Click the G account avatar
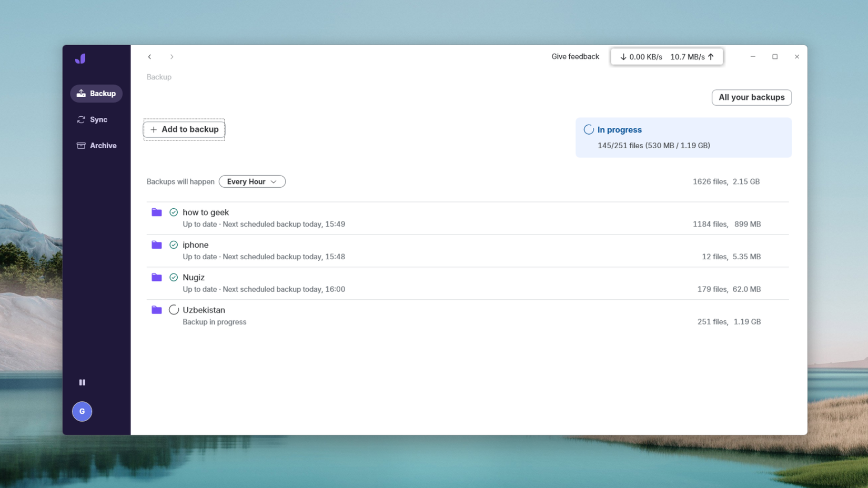The width and height of the screenshot is (868, 488). pyautogui.click(x=82, y=411)
